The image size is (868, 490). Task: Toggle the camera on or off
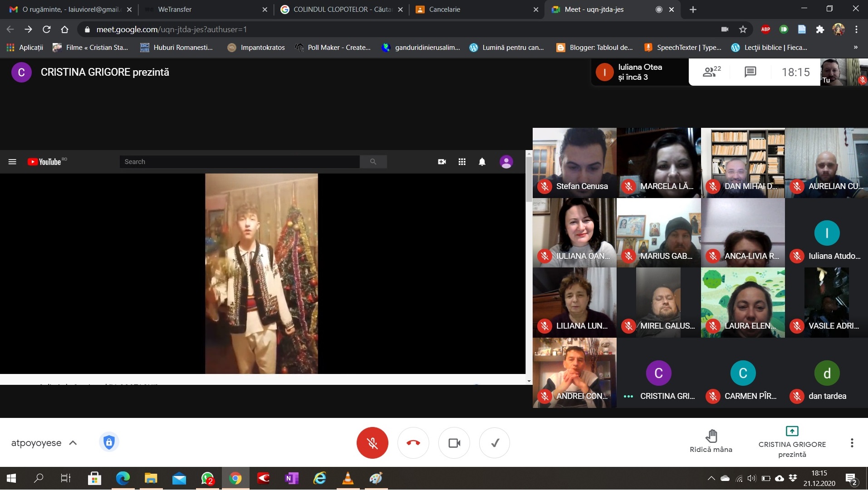coord(454,443)
